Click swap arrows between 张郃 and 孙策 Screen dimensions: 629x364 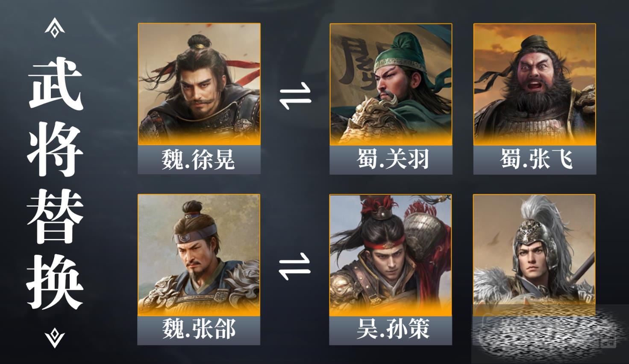295,266
